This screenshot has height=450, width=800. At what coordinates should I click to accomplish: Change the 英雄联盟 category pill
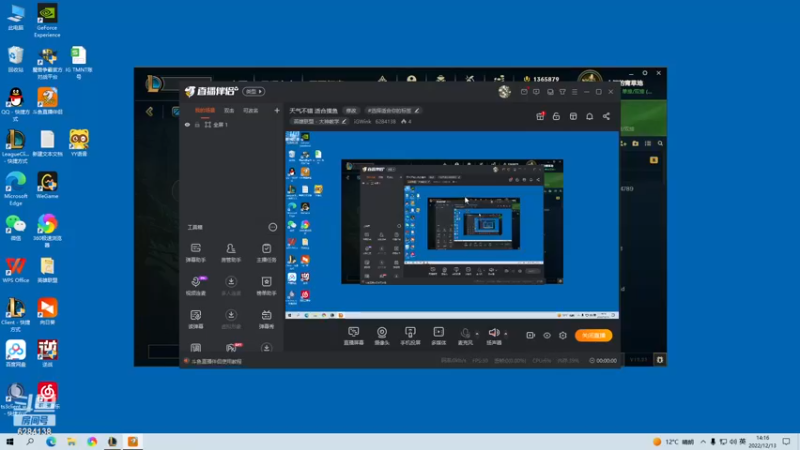point(319,121)
